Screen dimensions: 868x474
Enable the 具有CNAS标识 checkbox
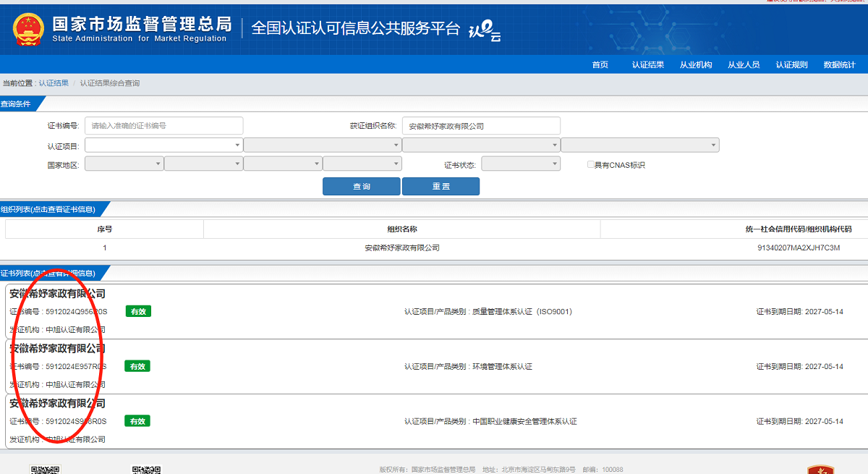pyautogui.click(x=591, y=165)
